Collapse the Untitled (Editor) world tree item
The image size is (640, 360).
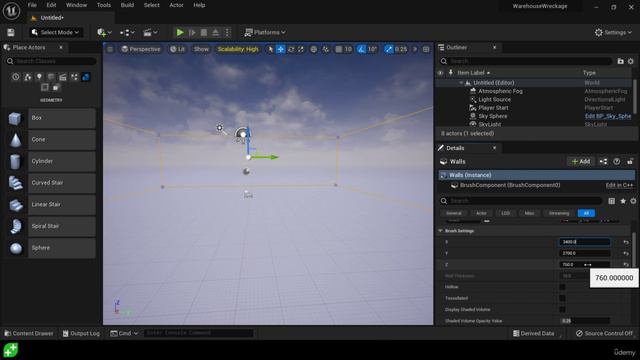click(461, 83)
